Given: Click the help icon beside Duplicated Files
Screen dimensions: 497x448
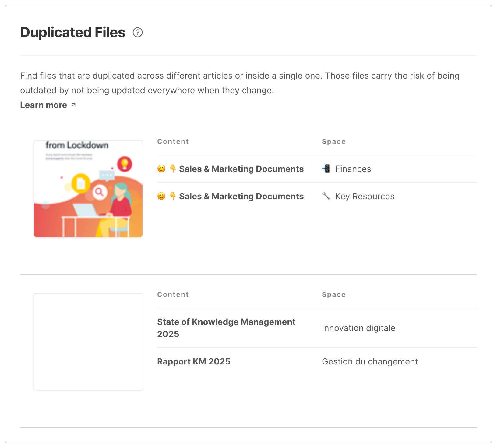Looking at the screenshot, I should (x=138, y=32).
